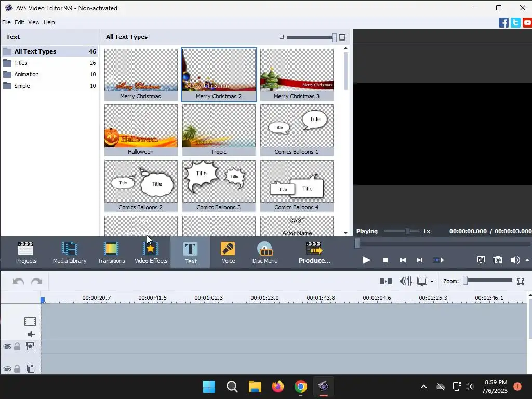The height and width of the screenshot is (399, 532).
Task: Select the Simple folder
Action: click(x=50, y=86)
